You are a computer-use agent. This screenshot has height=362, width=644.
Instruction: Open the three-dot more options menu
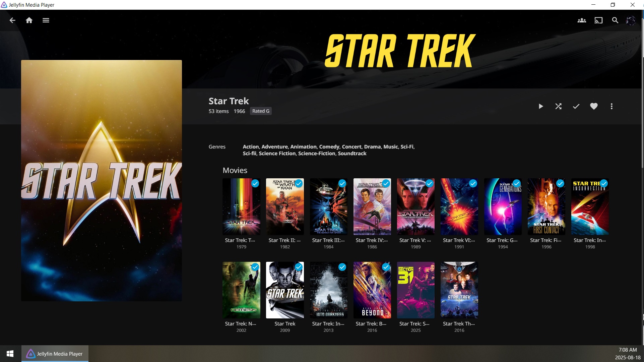611,106
